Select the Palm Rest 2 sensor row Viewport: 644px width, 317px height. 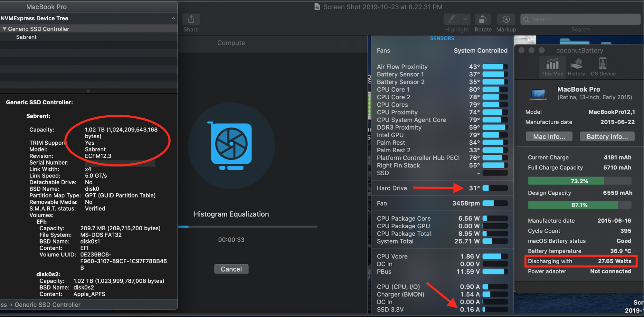442,150
